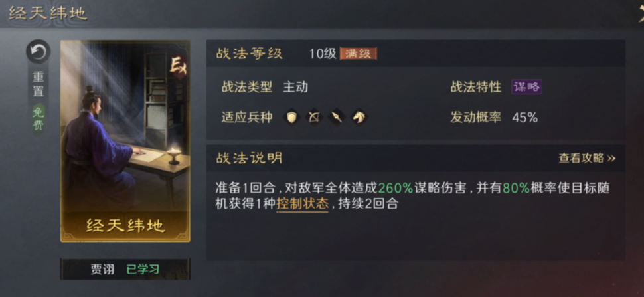
Task: Select the bow archer troop icon
Action: (x=314, y=118)
